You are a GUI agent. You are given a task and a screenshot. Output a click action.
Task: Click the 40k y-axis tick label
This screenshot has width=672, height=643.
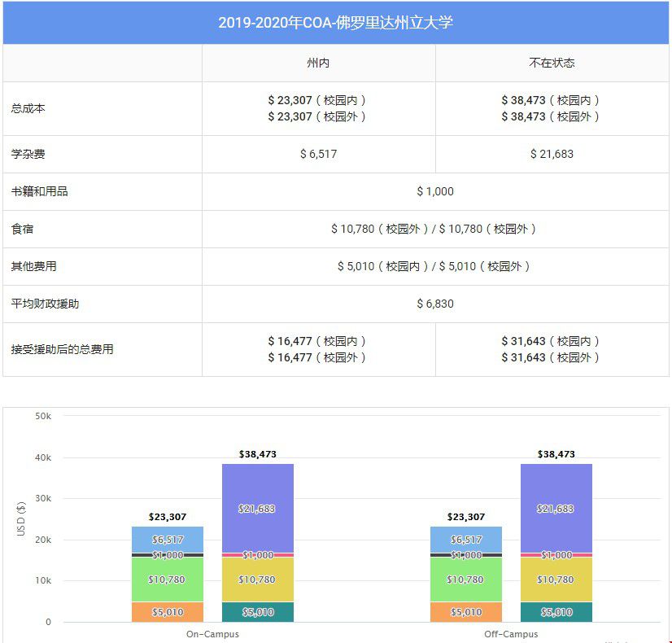(43, 457)
